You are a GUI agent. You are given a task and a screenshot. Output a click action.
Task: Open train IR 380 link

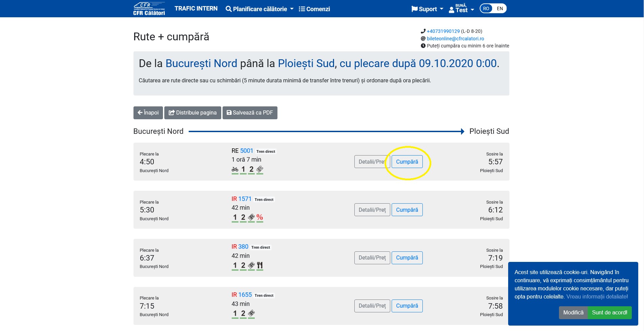[243, 247]
